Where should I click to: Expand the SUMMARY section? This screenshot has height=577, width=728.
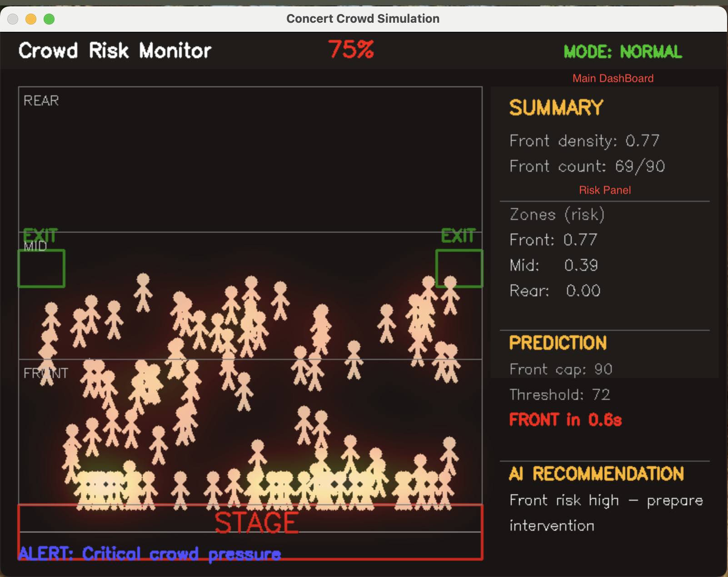(556, 108)
